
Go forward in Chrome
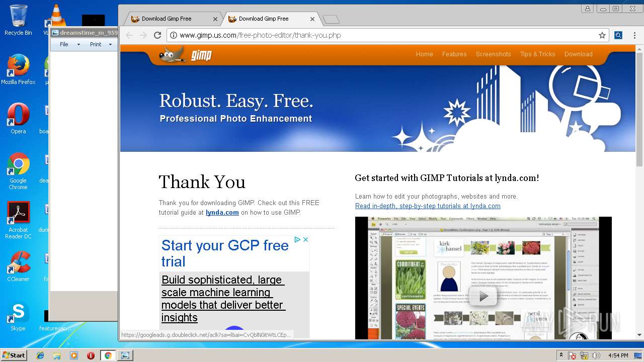(143, 35)
